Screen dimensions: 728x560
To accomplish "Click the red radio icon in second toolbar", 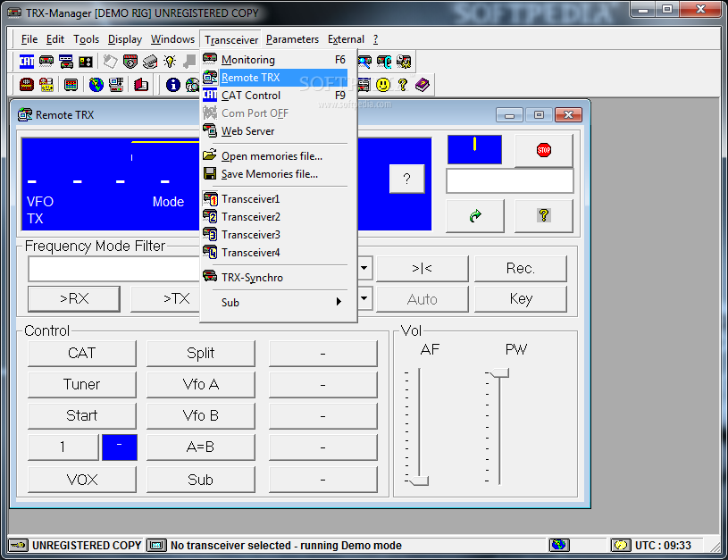I will pos(27,85).
